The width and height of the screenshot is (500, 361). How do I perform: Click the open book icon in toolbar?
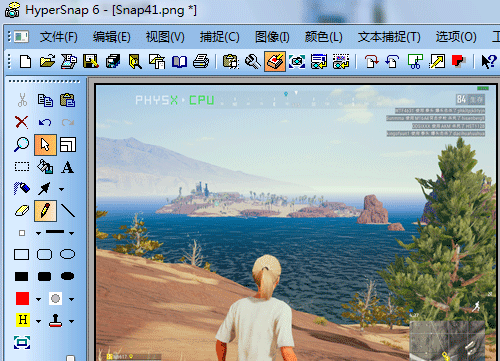pyautogui.click(x=179, y=62)
